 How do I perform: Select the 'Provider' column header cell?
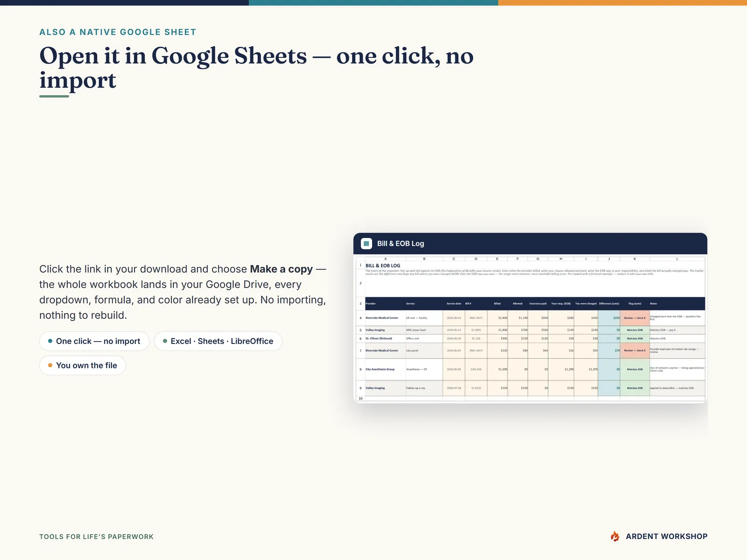coord(385,303)
